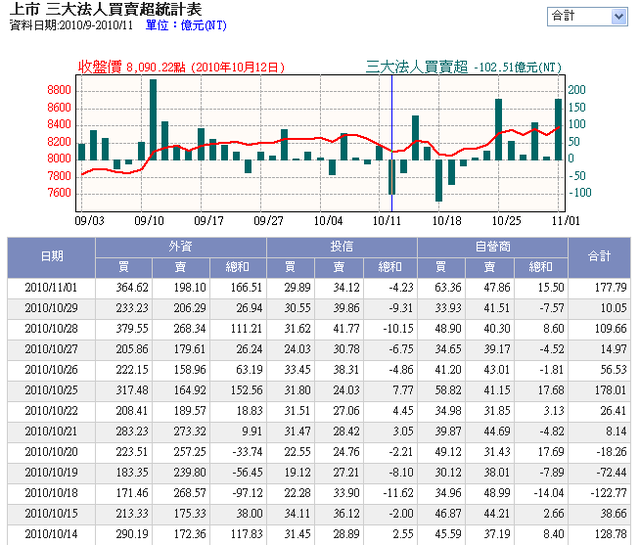640x545 pixels.
Task: Select date cell 2010/10/28
Action: click(x=51, y=329)
